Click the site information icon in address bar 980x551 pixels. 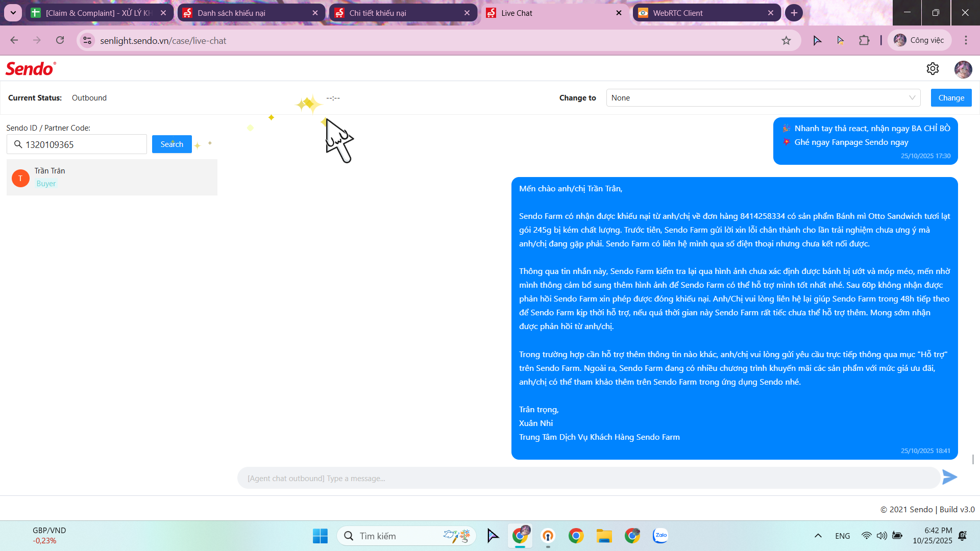click(88, 41)
